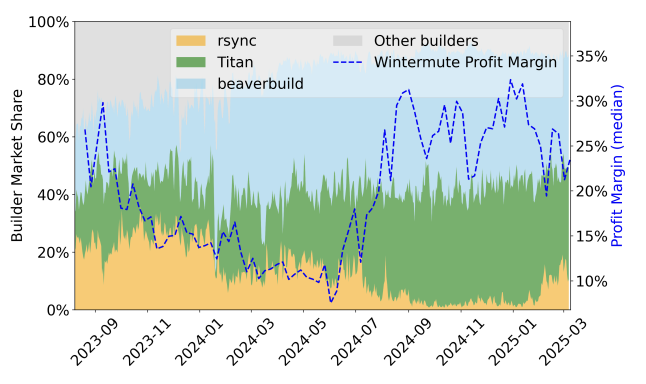
Task: Click the Profit Margin (median) axis title
Action: click(617, 166)
